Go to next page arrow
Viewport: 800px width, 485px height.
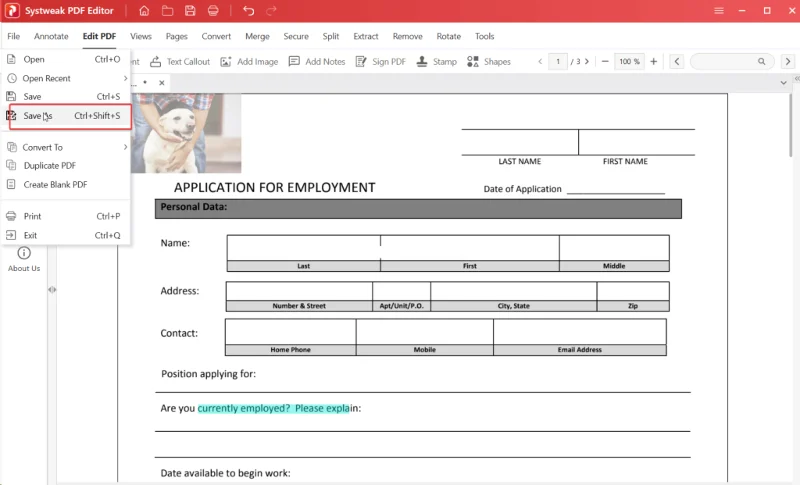587,62
